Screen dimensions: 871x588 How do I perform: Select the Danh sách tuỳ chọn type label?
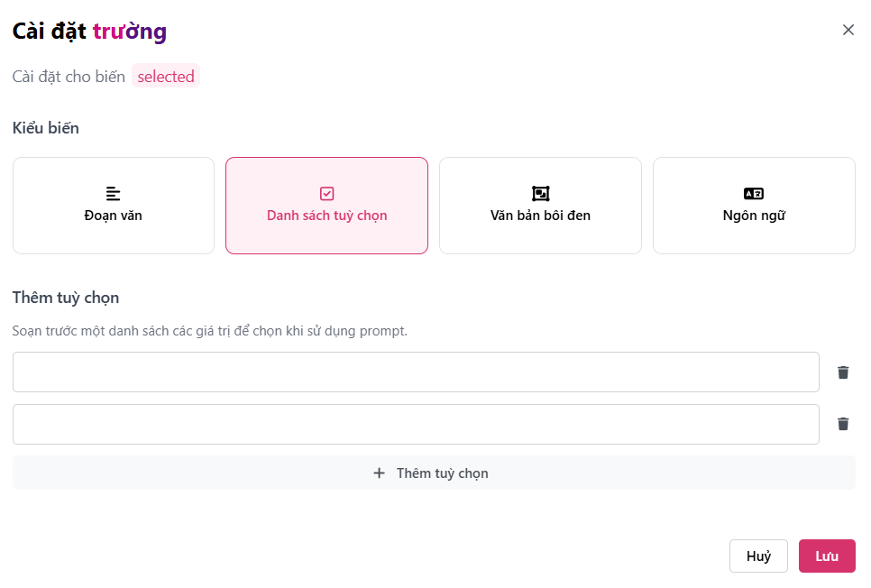(326, 216)
